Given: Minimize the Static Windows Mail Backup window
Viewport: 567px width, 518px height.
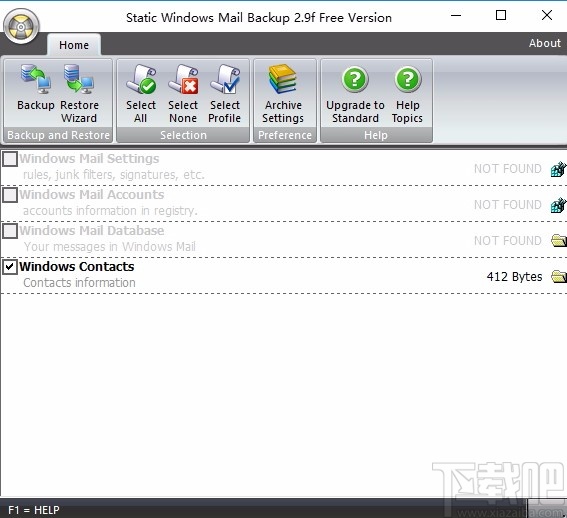Looking at the screenshot, I should pyautogui.click(x=456, y=16).
